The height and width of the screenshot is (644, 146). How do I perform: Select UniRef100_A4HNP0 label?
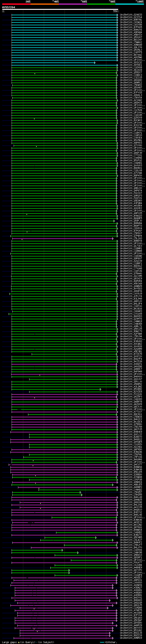click(131, 487)
